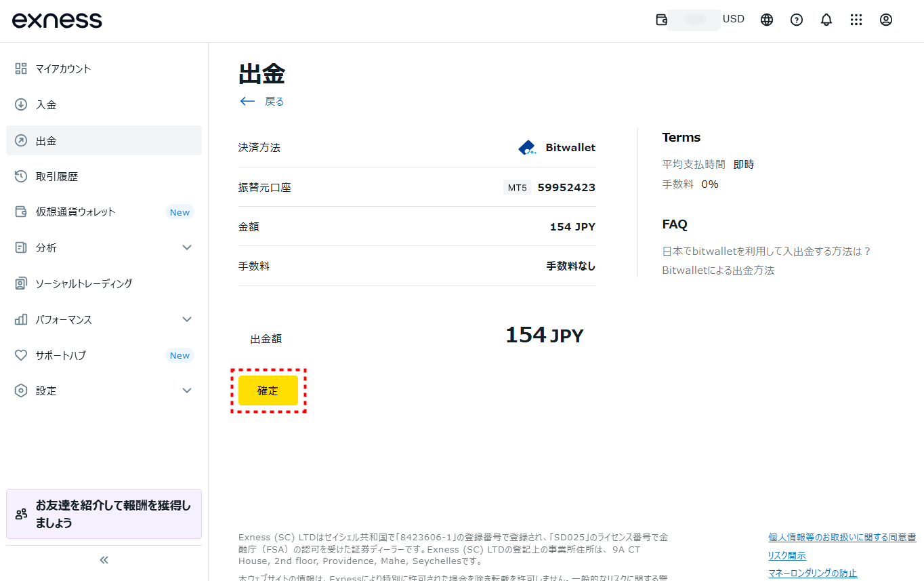The image size is (924, 581).
Task: Click the 手数料なし fee value
Action: pos(571,266)
